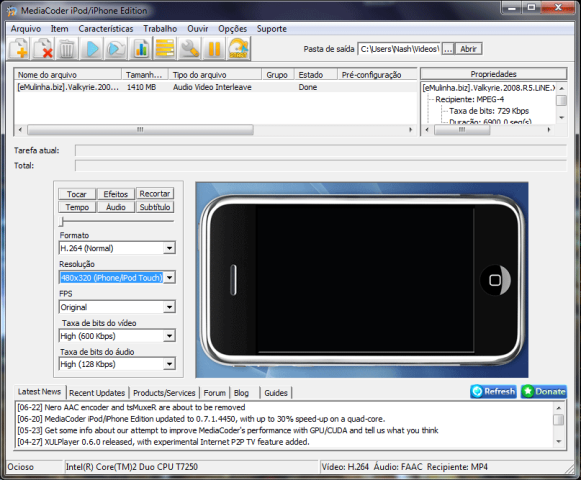Open the Opções menu
This screenshot has height=480, width=581.
tap(232, 29)
